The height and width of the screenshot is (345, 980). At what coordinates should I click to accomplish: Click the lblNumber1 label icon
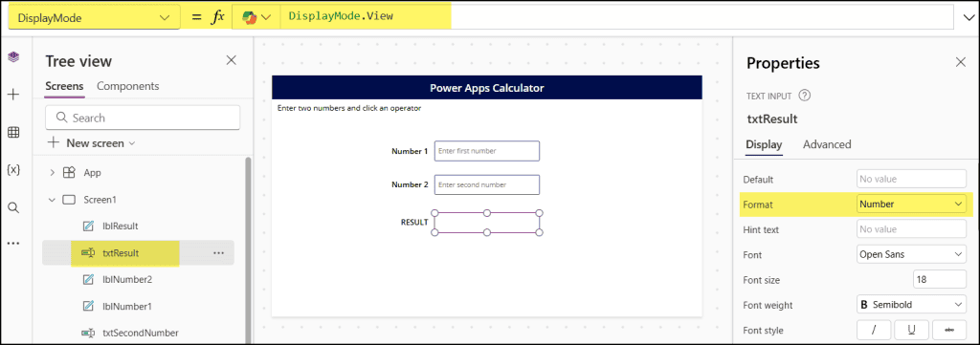89,307
